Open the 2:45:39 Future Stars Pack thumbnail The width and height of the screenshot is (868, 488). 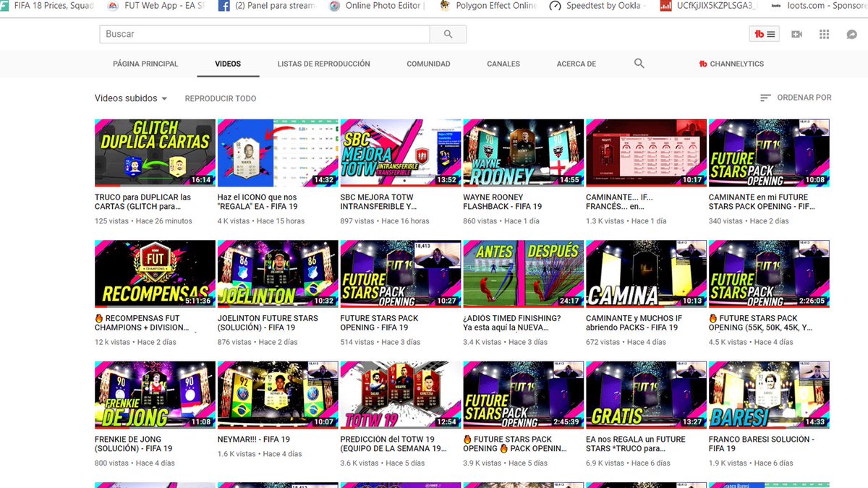523,395
